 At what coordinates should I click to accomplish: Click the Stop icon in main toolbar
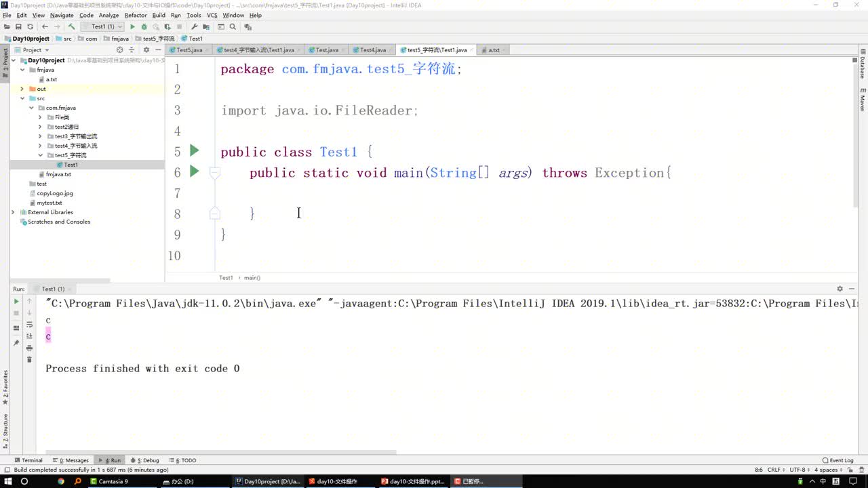point(179,27)
